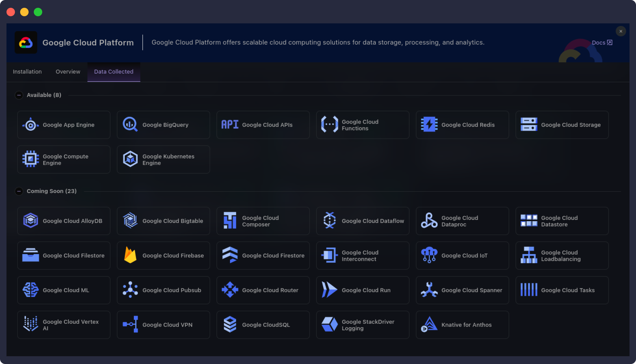This screenshot has height=364, width=636.
Task: Collapse the Coming Soon section
Action: point(19,191)
